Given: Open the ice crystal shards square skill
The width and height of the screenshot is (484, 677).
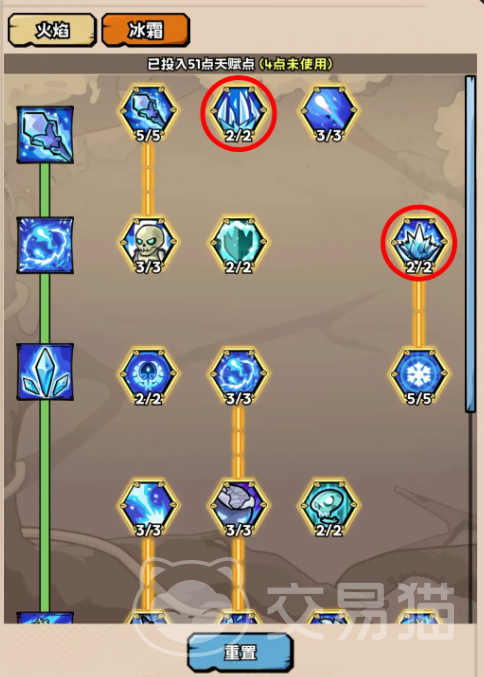Looking at the screenshot, I should (x=45, y=371).
